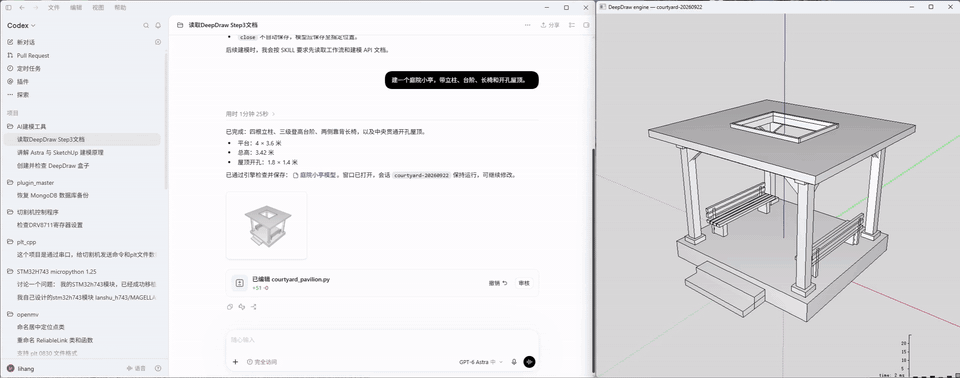Open the 文件 menu
Screen dimensions: 960x378
[x=54, y=7]
